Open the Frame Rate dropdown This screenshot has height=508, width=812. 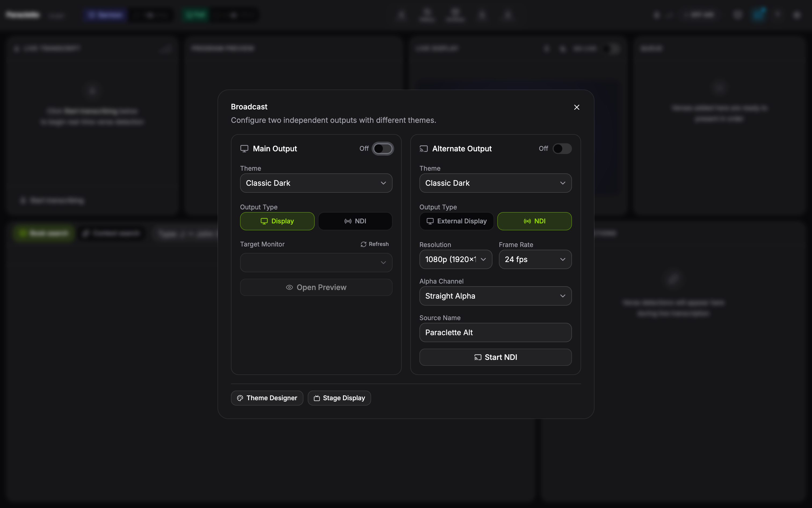tap(535, 259)
